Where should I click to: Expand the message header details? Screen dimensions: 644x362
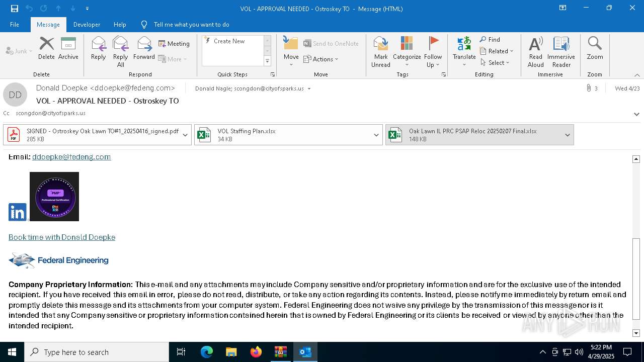(637, 114)
